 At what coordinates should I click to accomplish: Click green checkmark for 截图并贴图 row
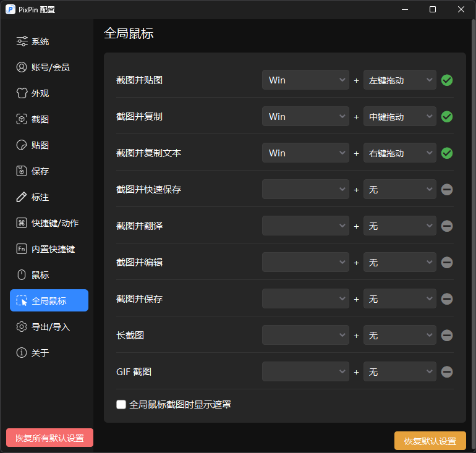[x=447, y=80]
